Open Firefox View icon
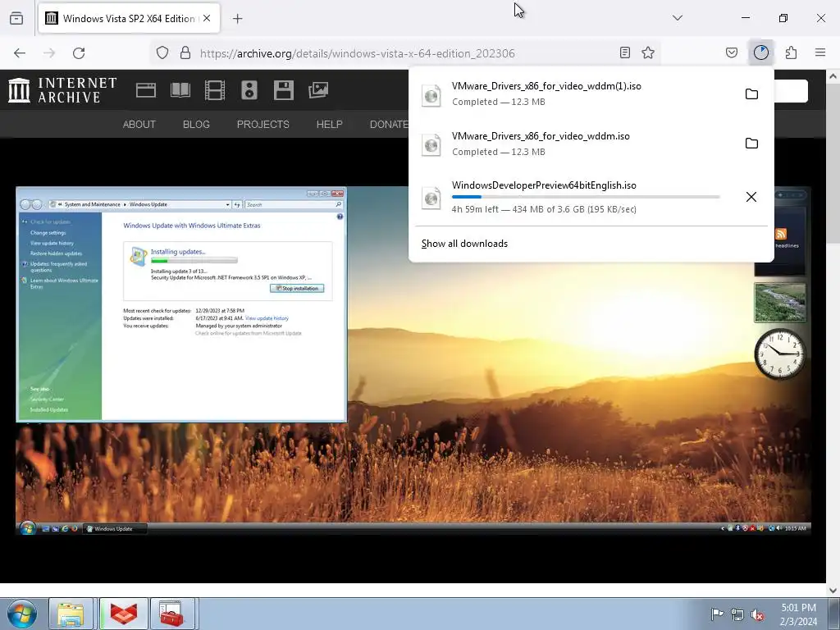 [16, 18]
